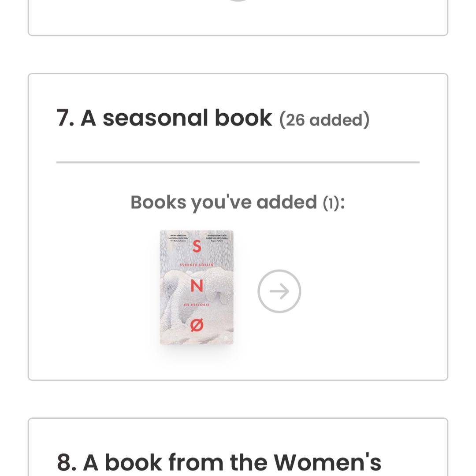Image resolution: width=476 pixels, height=476 pixels.
Task: Select the "7. A seasonal book" heading
Action: pos(164,118)
